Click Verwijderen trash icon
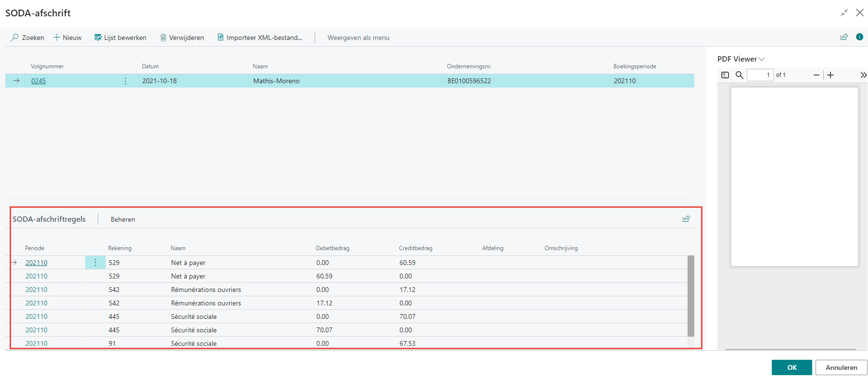This screenshot has height=379, width=868. click(x=164, y=38)
